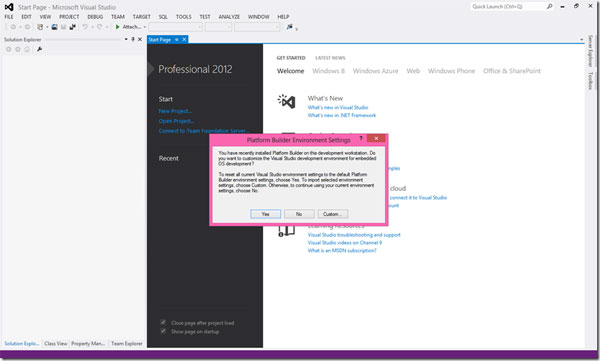Select the Windows Azure heading tab

pyautogui.click(x=375, y=71)
